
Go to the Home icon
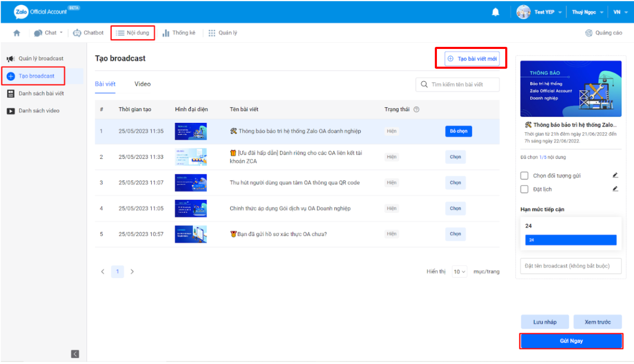point(17,33)
